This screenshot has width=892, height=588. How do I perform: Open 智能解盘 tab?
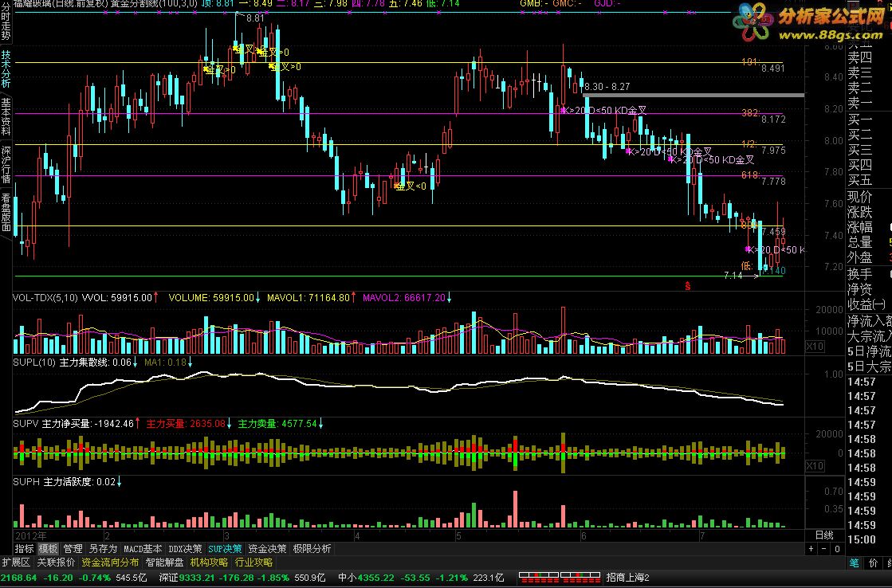tap(164, 563)
